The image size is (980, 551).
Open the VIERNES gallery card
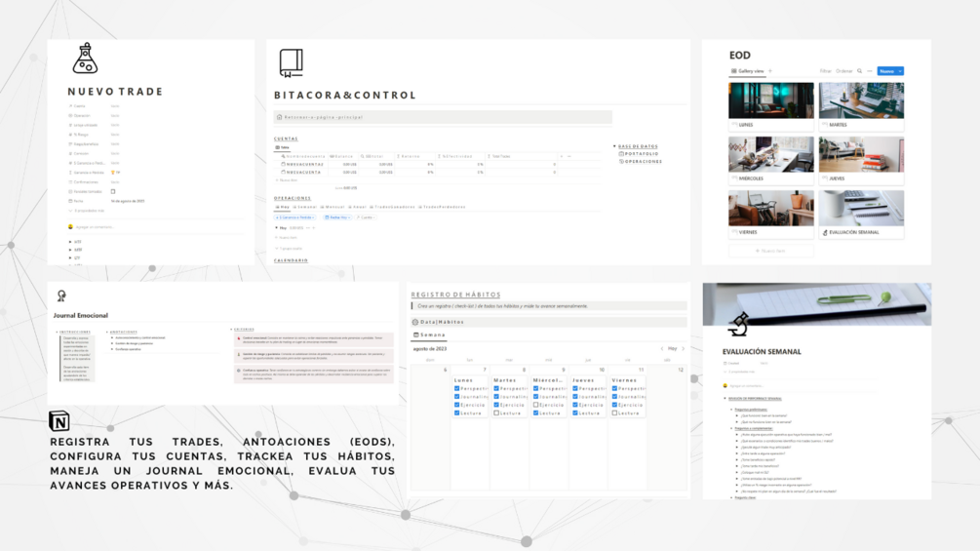click(770, 214)
